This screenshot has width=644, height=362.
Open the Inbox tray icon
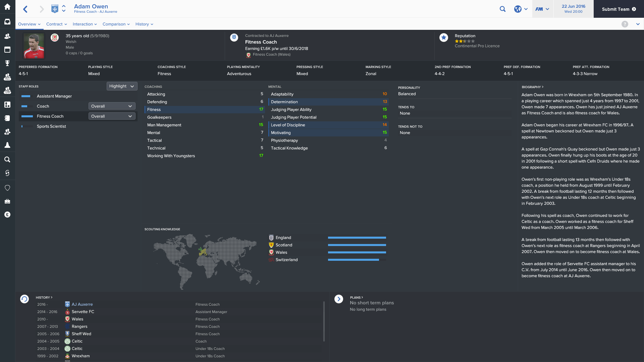pyautogui.click(x=7, y=22)
